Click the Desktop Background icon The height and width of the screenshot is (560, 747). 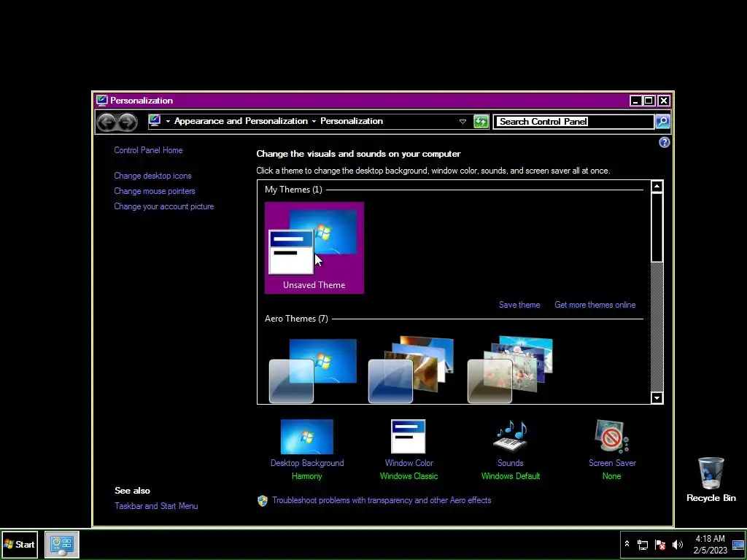pyautogui.click(x=307, y=437)
